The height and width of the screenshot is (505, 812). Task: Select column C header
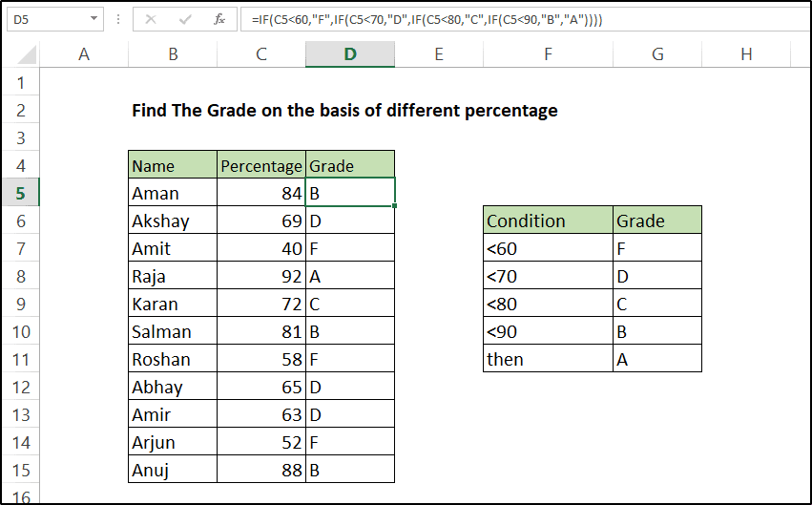coord(261,54)
